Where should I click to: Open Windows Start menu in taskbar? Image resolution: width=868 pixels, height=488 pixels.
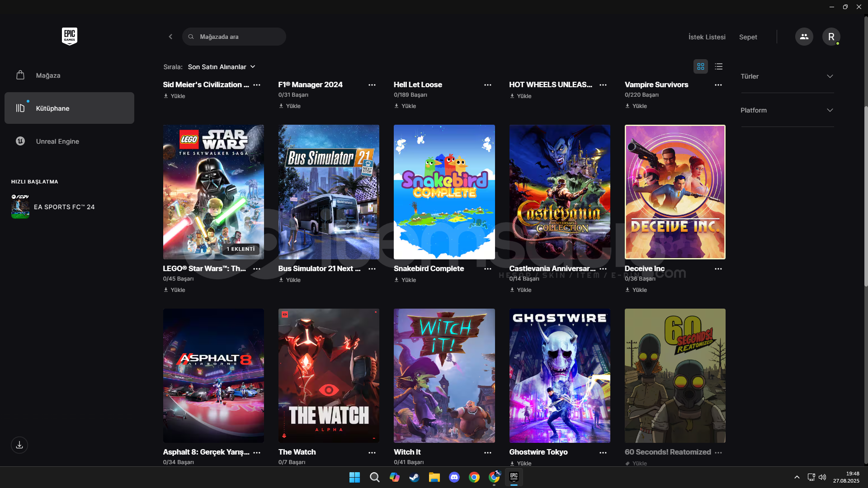tap(354, 477)
